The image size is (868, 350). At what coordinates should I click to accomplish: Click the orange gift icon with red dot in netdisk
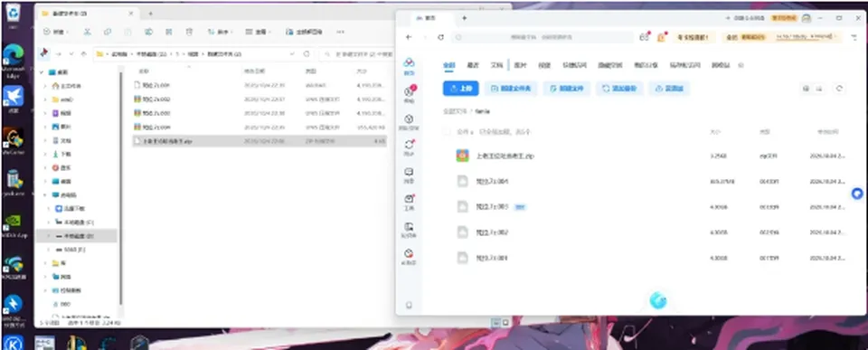tap(661, 37)
